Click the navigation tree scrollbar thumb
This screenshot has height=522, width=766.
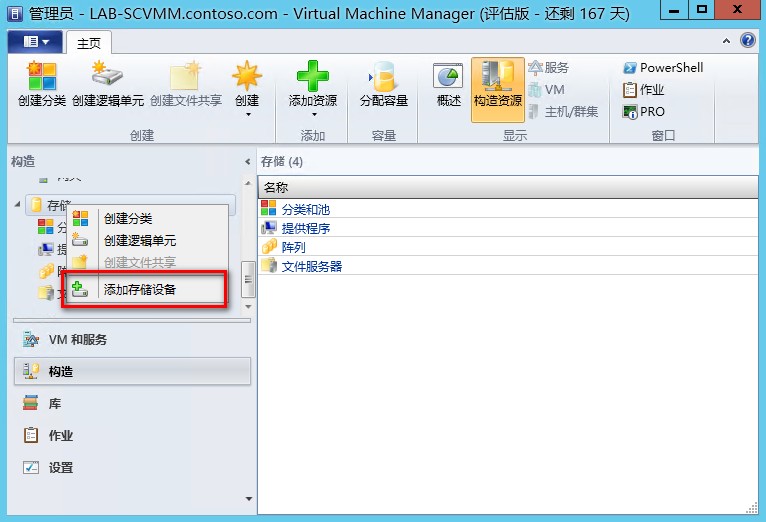248,279
